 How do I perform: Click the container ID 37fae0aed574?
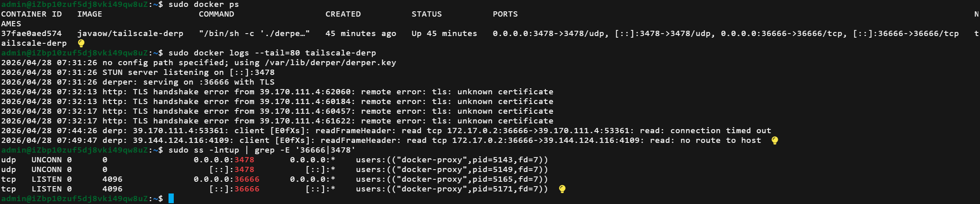point(32,34)
